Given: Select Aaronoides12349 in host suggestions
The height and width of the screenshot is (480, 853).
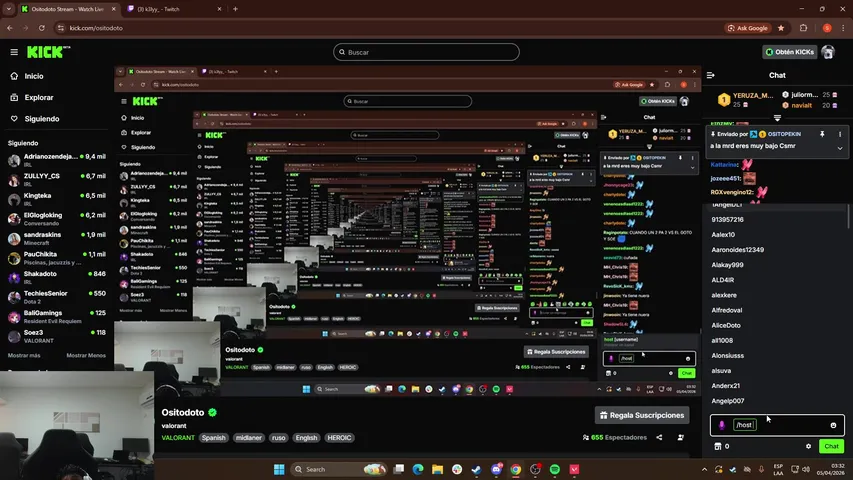Looking at the screenshot, I should point(738,250).
